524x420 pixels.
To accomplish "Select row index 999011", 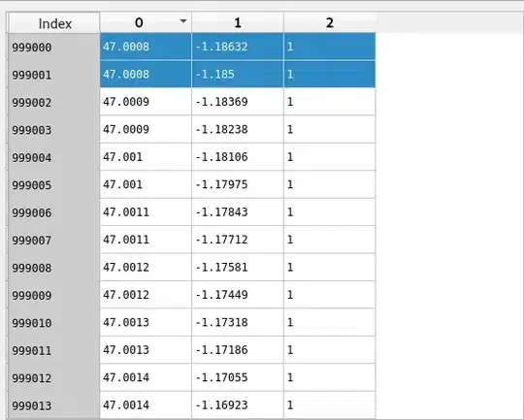I will click(54, 350).
